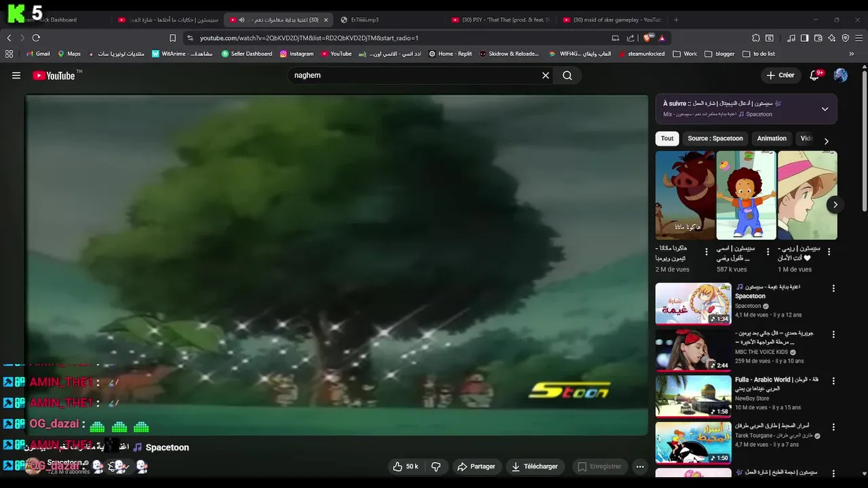Open a new browser tab plus

675,20
